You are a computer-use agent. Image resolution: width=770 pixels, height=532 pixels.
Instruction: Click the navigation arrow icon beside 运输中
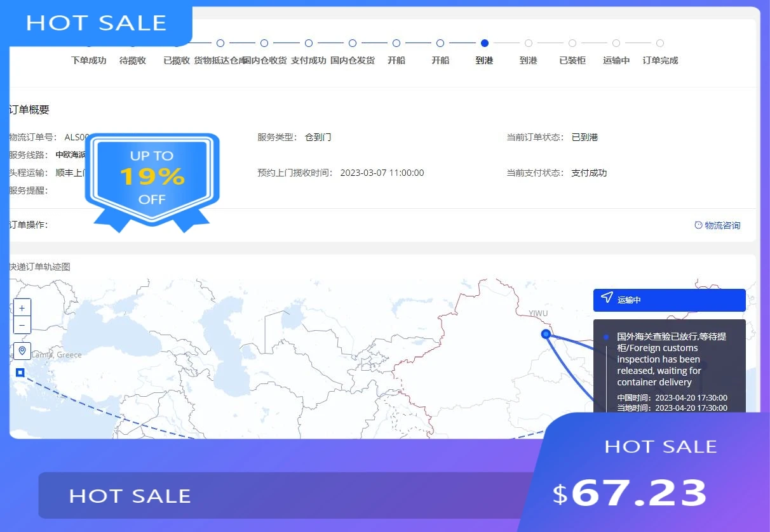tap(607, 298)
